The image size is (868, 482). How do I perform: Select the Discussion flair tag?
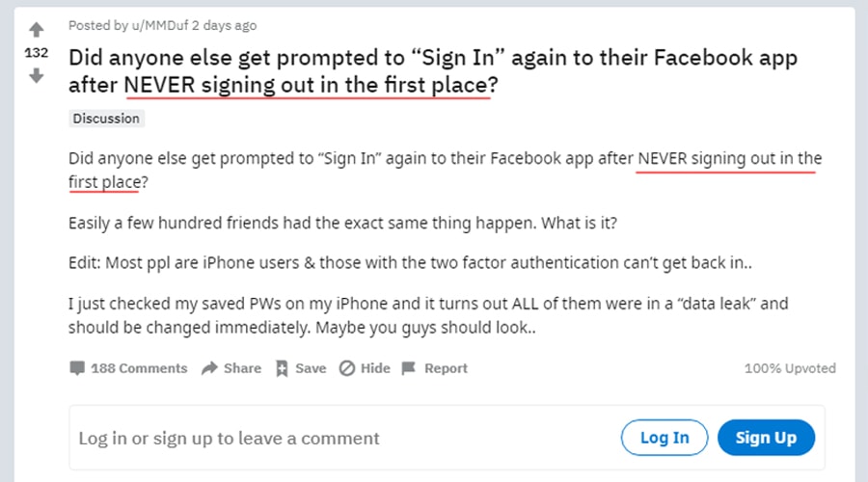coord(106,119)
